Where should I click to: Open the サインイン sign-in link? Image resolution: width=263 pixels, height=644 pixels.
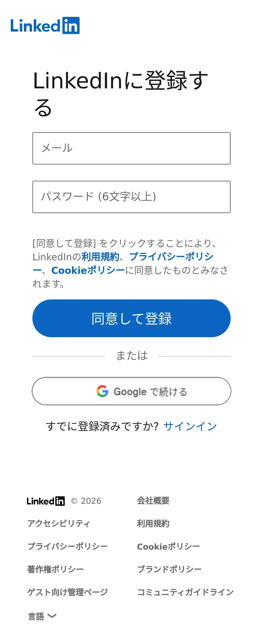190,426
